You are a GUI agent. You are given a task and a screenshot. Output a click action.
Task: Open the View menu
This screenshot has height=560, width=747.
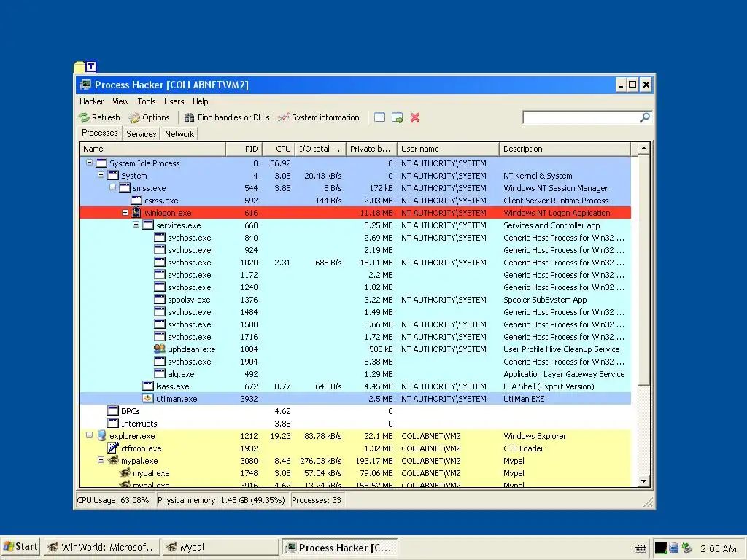pyautogui.click(x=120, y=101)
